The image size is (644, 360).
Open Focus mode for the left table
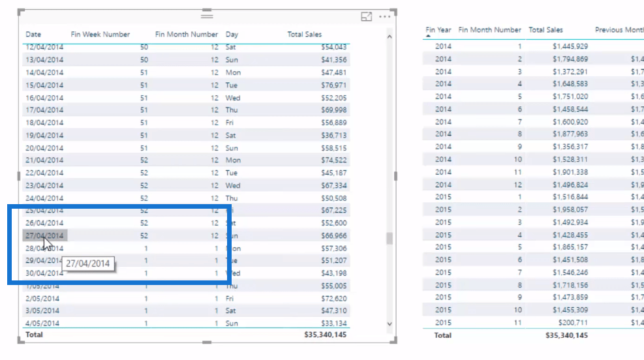(x=366, y=16)
